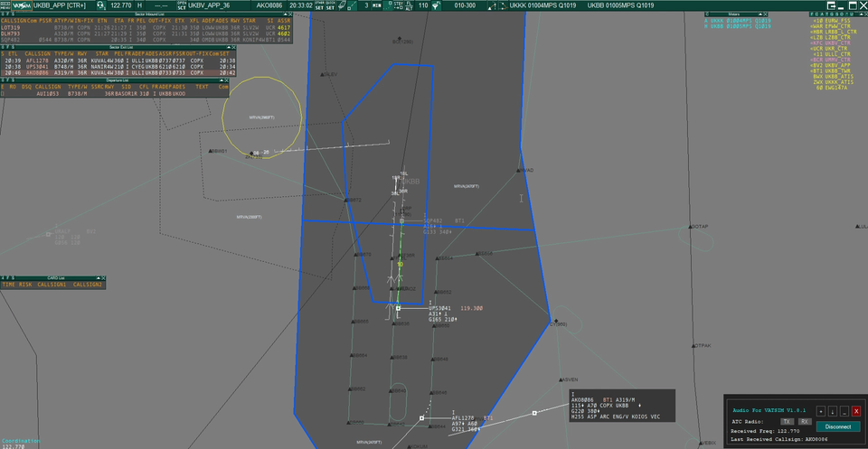Click the UPS3041 aircraft target symbol

(398, 308)
